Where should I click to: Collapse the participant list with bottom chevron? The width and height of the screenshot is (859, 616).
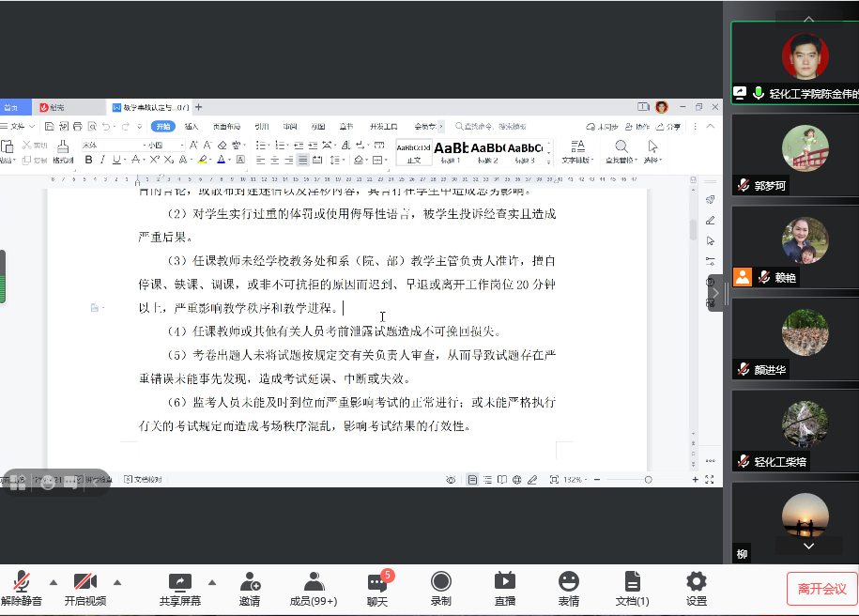point(809,546)
